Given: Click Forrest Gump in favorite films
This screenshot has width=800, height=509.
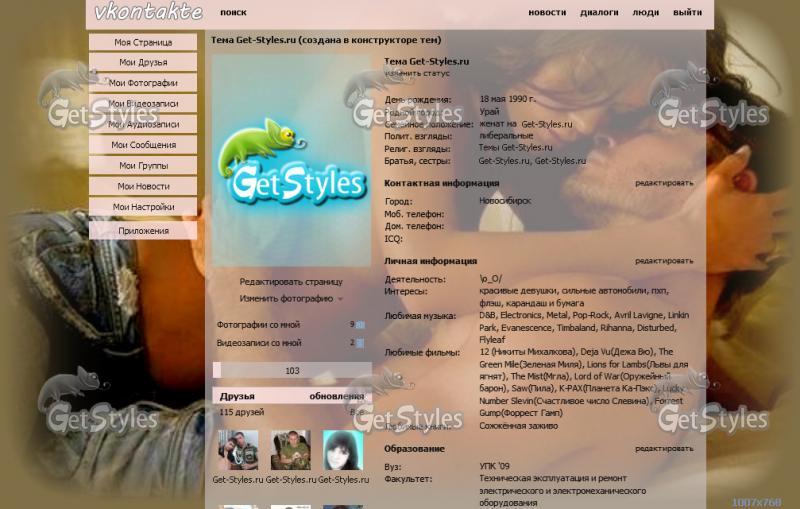Looking at the screenshot, I should 579,407.
